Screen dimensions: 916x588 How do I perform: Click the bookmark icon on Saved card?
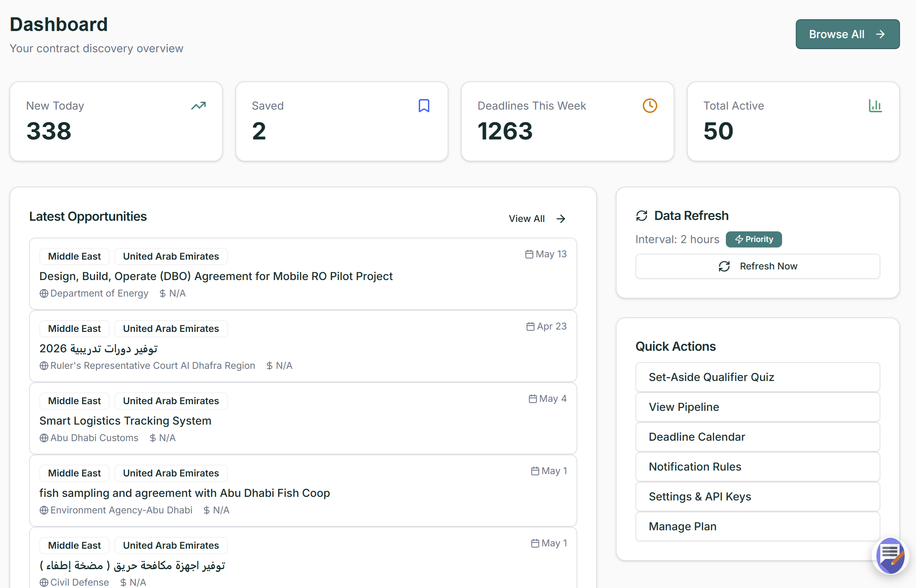click(x=424, y=106)
